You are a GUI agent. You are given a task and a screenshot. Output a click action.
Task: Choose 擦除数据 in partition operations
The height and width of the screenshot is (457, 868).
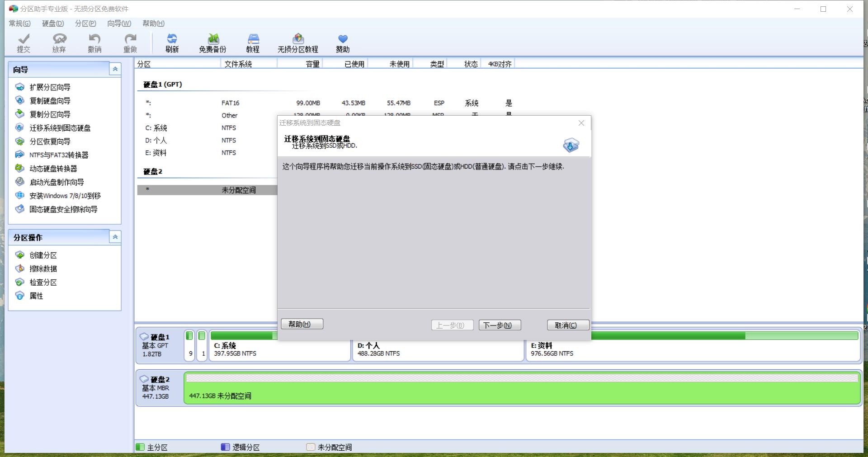point(43,269)
